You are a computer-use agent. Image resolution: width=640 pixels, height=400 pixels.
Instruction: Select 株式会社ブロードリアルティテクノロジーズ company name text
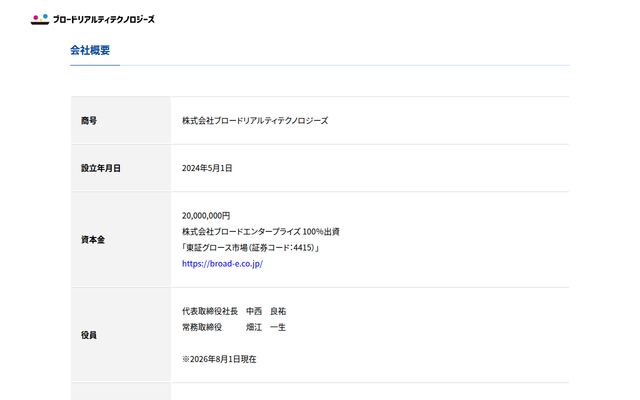click(255, 120)
